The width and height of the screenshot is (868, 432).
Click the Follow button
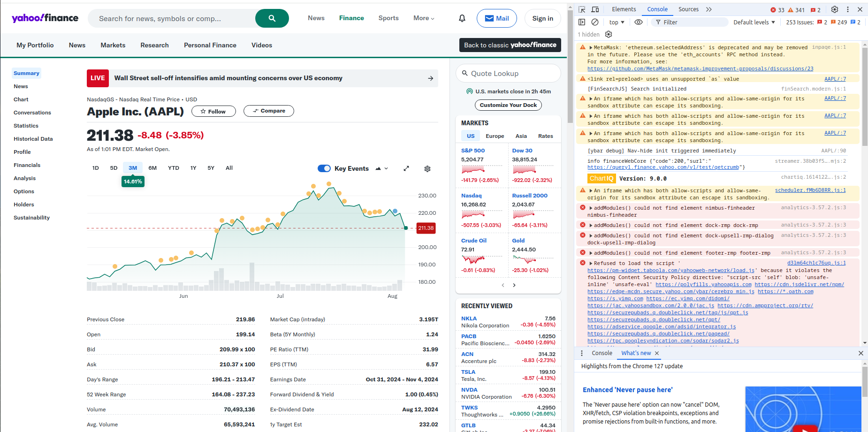coord(213,111)
